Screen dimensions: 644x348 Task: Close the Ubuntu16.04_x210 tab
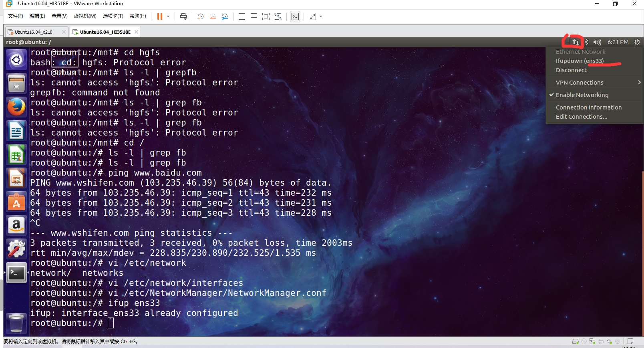64,32
